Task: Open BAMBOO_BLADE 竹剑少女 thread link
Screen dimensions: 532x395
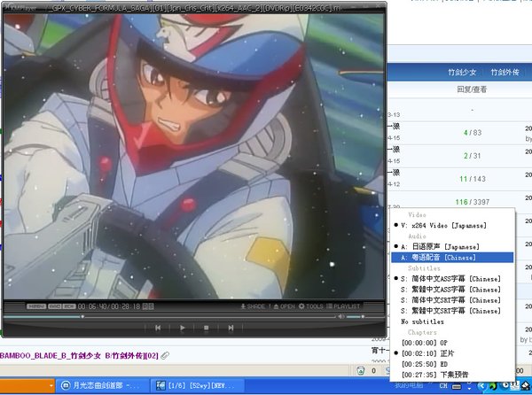Action: 79,356
